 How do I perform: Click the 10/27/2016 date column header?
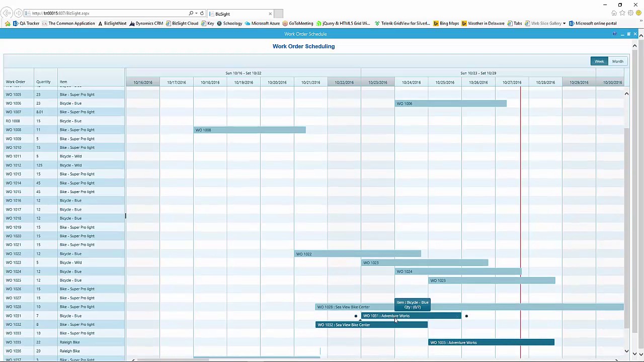(512, 82)
